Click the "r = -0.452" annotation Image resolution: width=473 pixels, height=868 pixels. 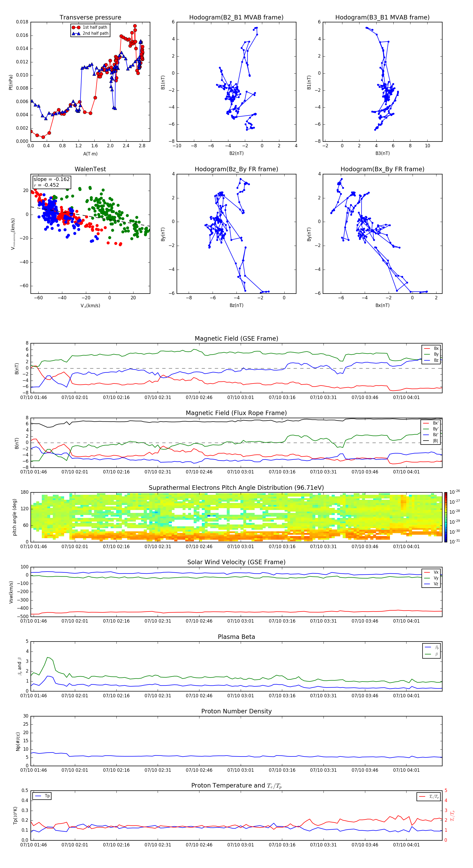coord(47,185)
